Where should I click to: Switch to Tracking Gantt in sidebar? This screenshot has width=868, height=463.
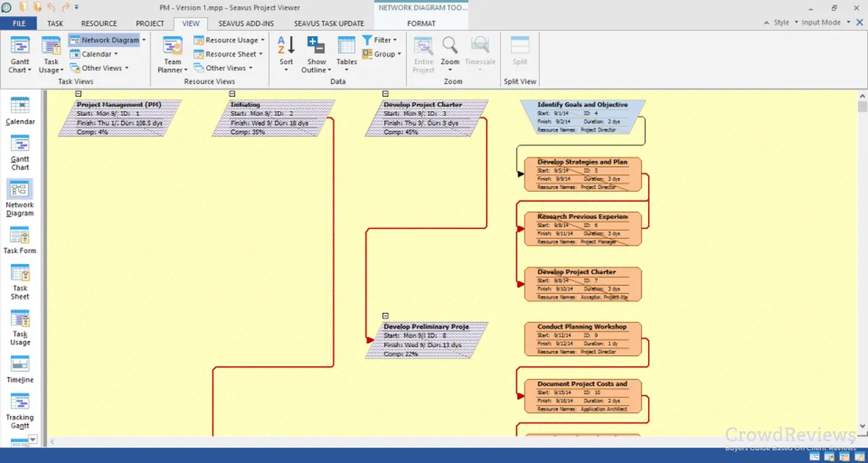(x=20, y=411)
